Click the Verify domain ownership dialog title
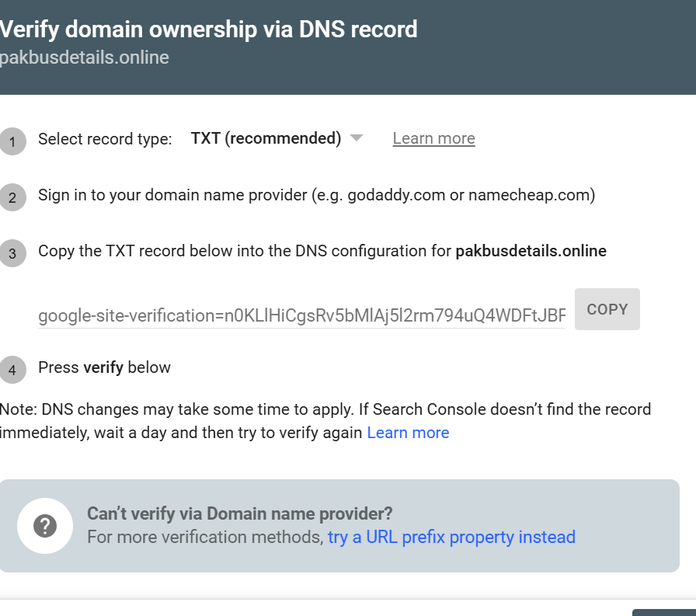The height and width of the screenshot is (616, 696). 207,30
